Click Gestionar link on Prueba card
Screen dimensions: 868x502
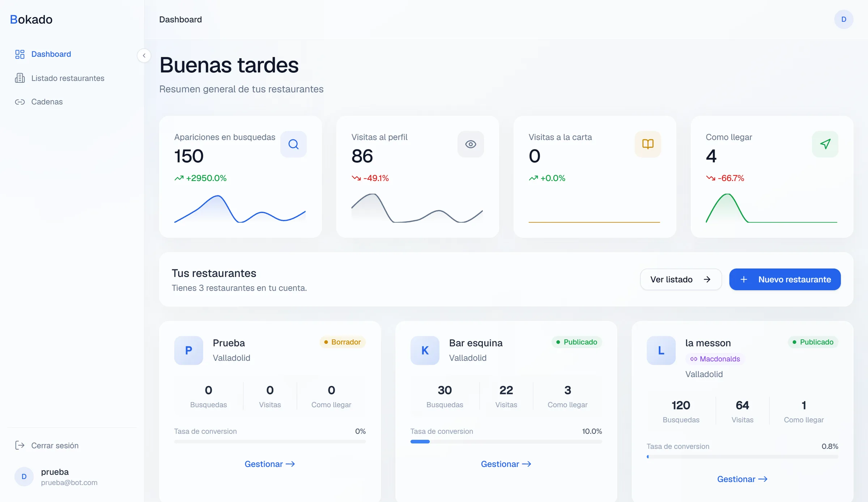(270, 464)
